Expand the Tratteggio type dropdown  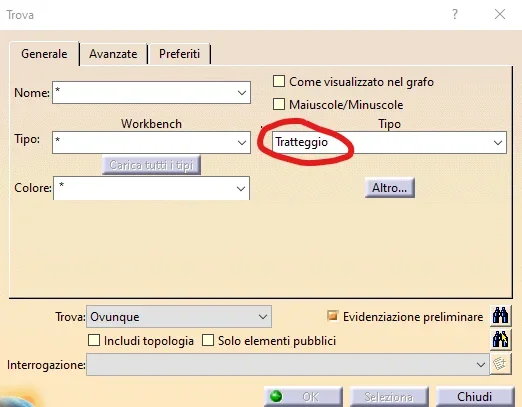point(498,143)
